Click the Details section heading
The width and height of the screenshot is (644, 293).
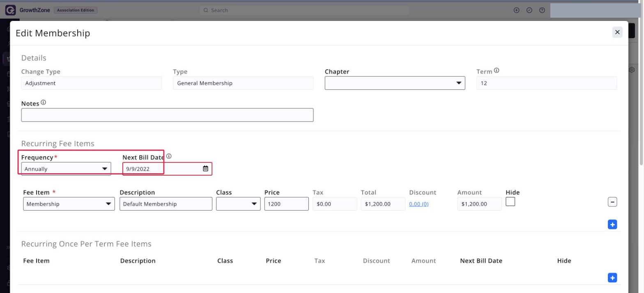(x=34, y=58)
